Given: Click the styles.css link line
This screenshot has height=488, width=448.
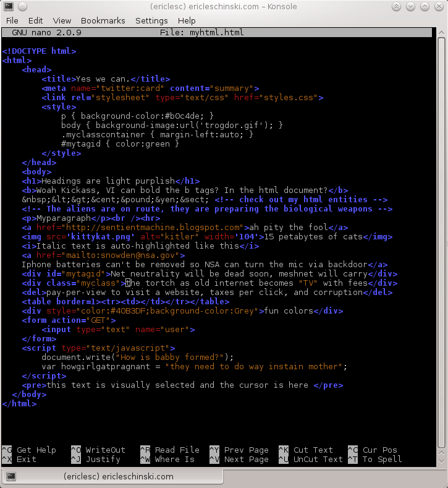Looking at the screenshot, I should coord(182,98).
